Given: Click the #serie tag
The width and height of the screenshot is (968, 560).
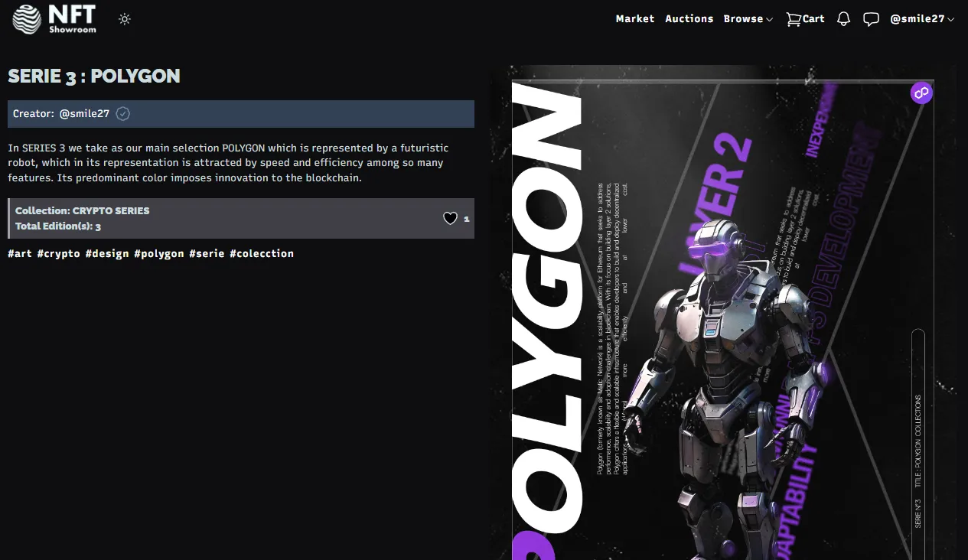Looking at the screenshot, I should click(207, 253).
